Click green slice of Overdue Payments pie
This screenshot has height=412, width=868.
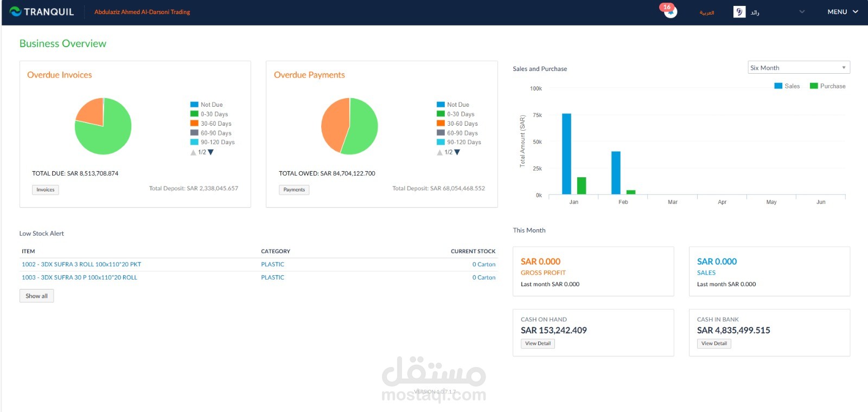click(x=363, y=127)
